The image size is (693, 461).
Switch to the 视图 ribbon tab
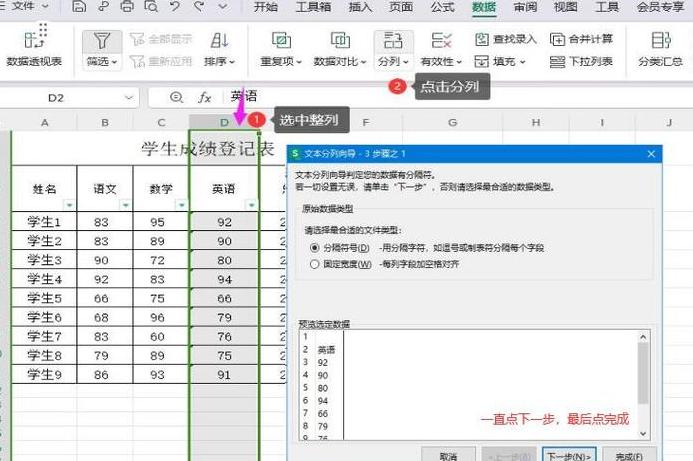tap(566, 7)
